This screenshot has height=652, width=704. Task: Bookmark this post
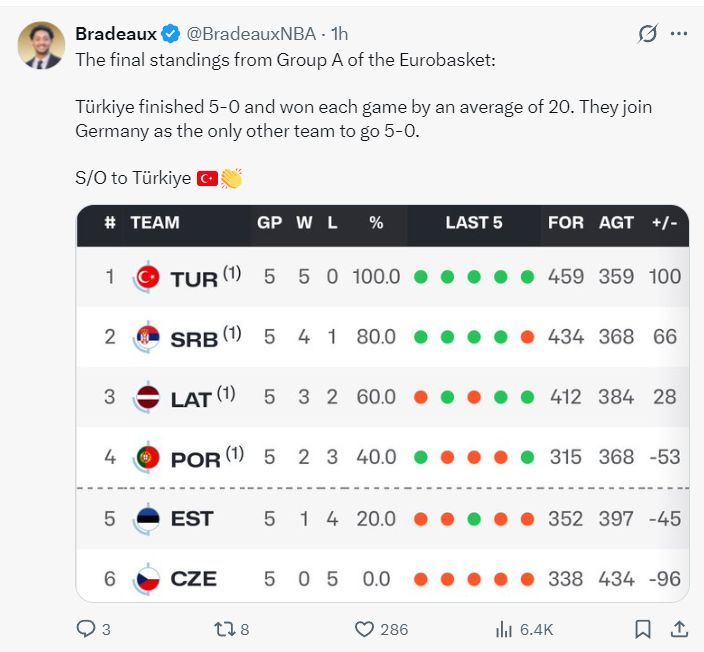[x=643, y=629]
